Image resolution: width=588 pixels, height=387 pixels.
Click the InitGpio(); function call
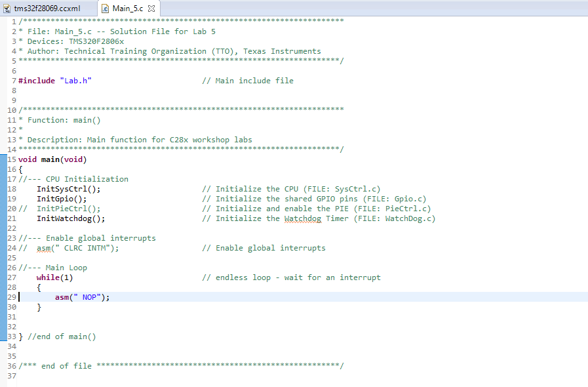click(x=62, y=199)
